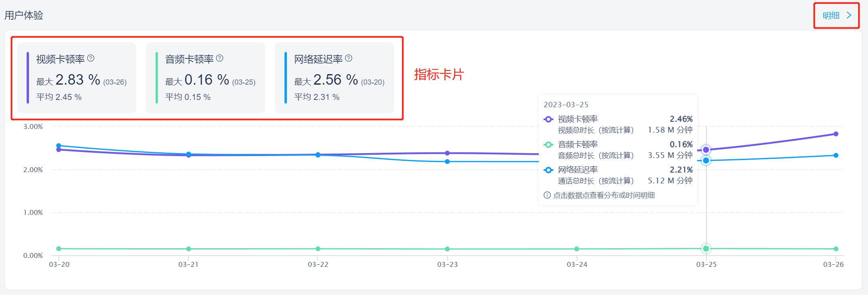Select the 音频卡顿率 metric card

pos(206,78)
